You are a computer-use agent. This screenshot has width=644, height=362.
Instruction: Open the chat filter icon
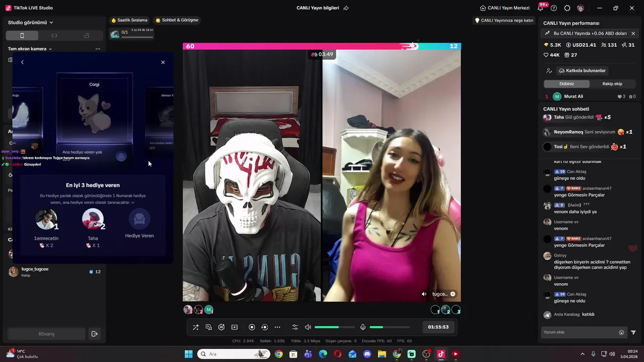tap(633, 332)
